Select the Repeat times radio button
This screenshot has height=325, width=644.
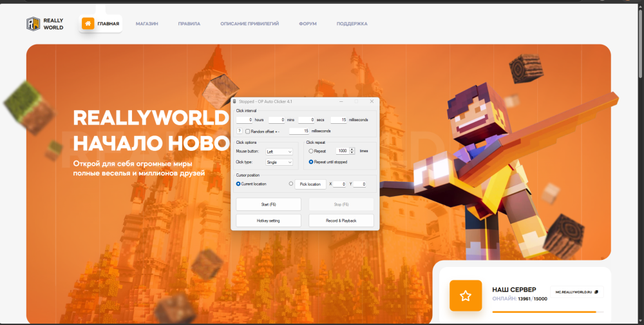click(x=311, y=151)
